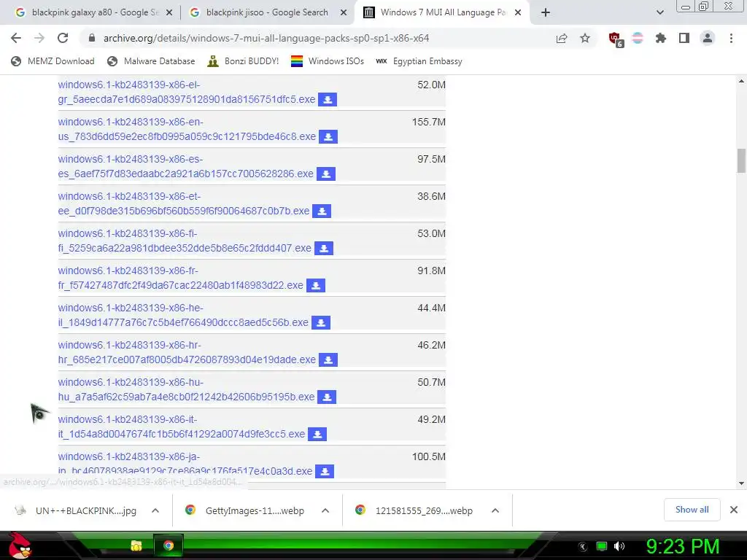The image size is (747, 560).
Task: Click download icon for the en-us exe file
Action: coord(328,136)
